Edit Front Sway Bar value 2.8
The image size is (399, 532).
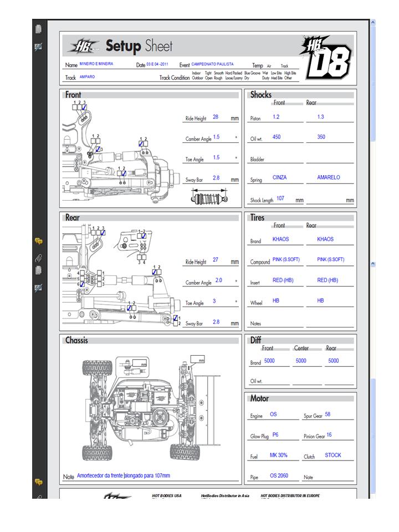point(216,178)
